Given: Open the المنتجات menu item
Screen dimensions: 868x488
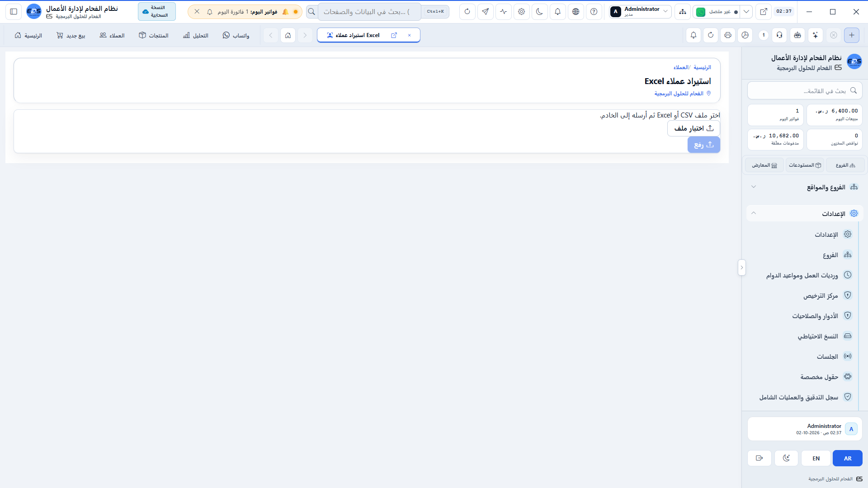Looking at the screenshot, I should pos(154,35).
